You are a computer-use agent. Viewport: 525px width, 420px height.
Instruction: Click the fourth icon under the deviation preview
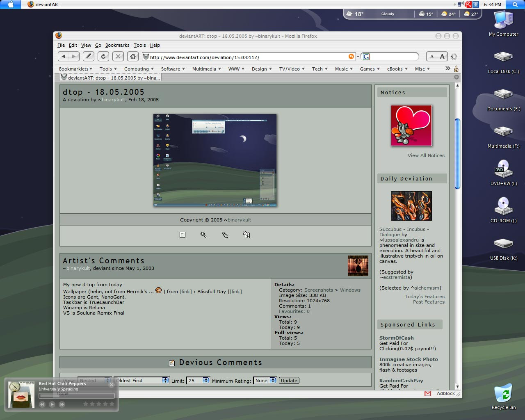(247, 235)
